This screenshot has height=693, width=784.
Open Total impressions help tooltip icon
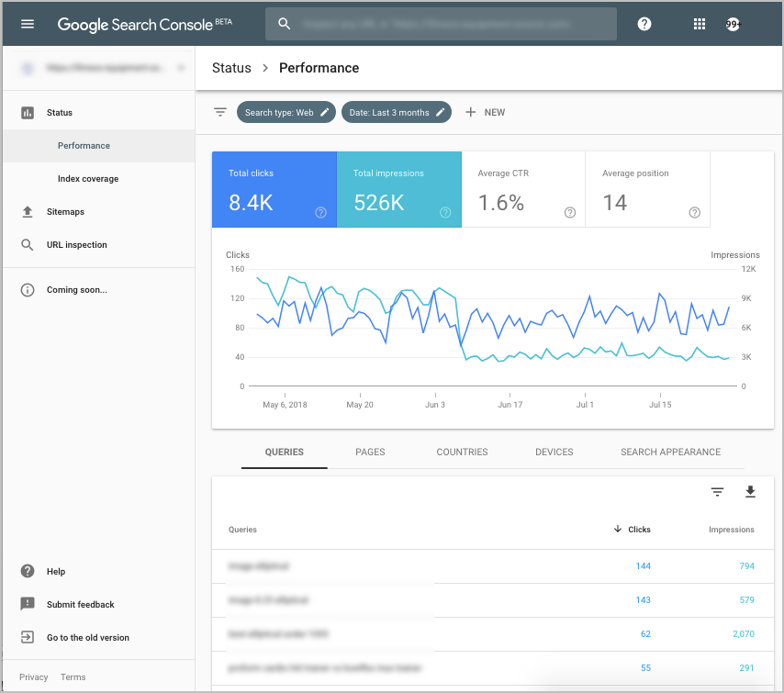point(445,213)
